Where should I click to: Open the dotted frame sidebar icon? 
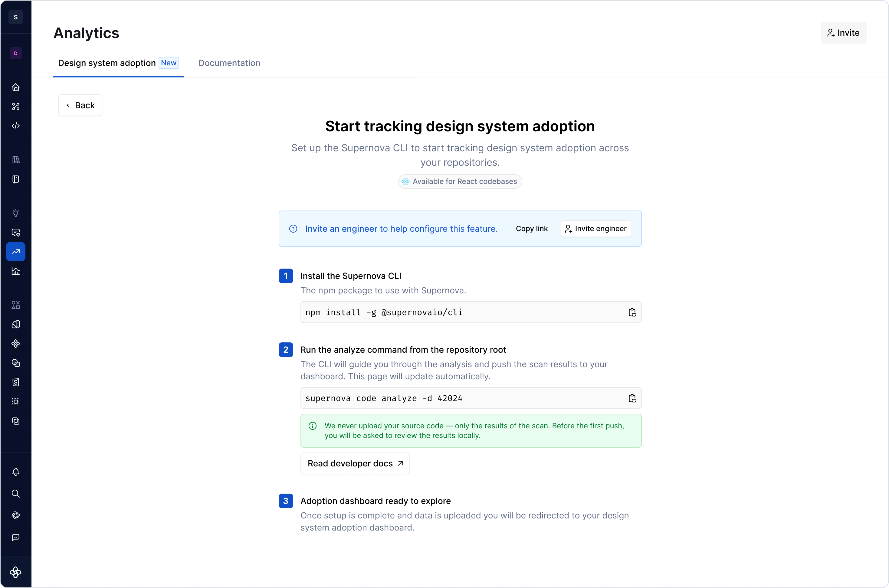[x=15, y=402]
